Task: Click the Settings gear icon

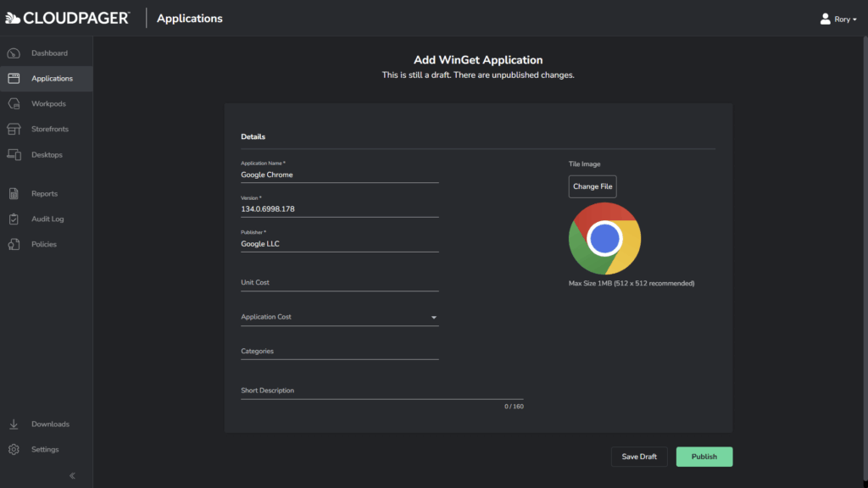Action: click(14, 449)
